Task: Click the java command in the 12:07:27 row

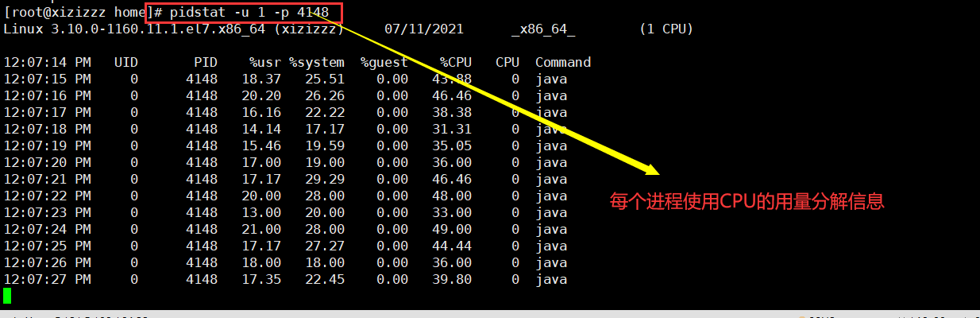Action: click(x=551, y=279)
